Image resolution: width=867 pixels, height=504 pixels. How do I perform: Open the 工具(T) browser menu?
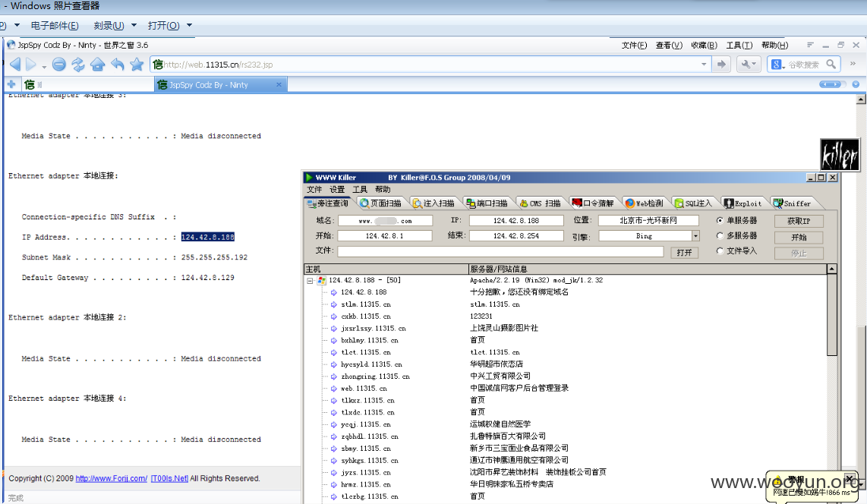coord(739,46)
